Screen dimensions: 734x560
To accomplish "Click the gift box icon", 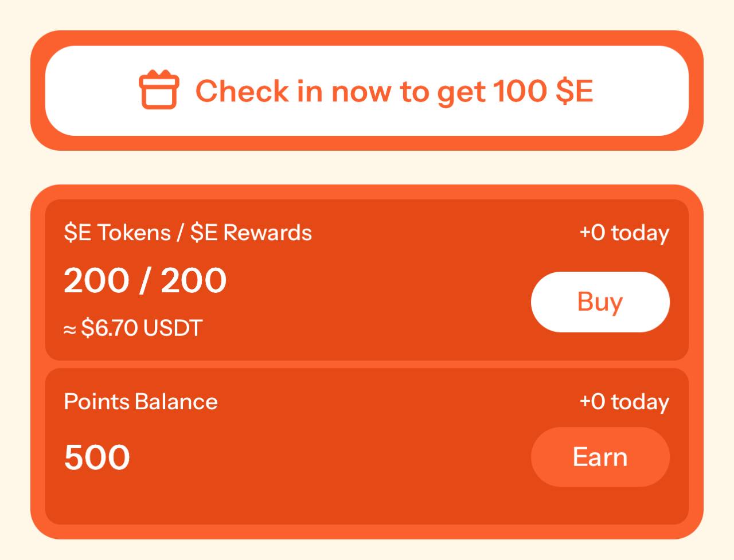I will [159, 89].
